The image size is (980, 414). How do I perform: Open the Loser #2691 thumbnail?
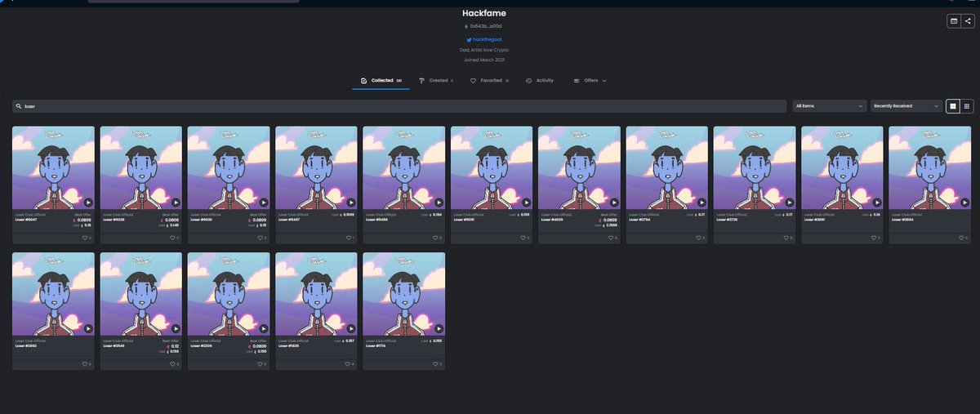842,168
